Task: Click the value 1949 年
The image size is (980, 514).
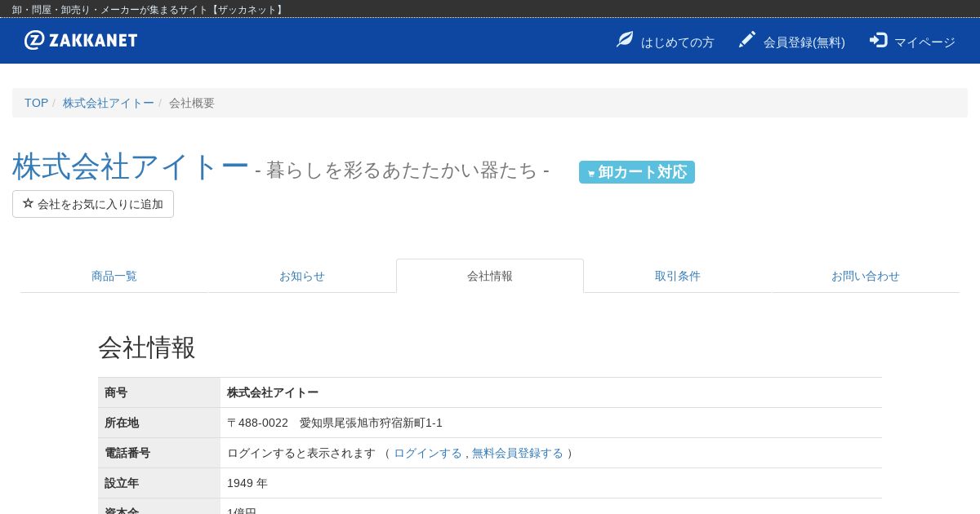Action: [247, 483]
